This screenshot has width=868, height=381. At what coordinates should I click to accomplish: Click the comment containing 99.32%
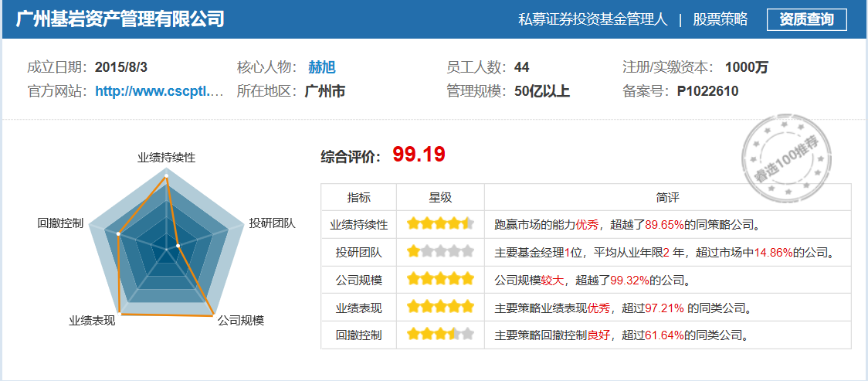tap(594, 281)
